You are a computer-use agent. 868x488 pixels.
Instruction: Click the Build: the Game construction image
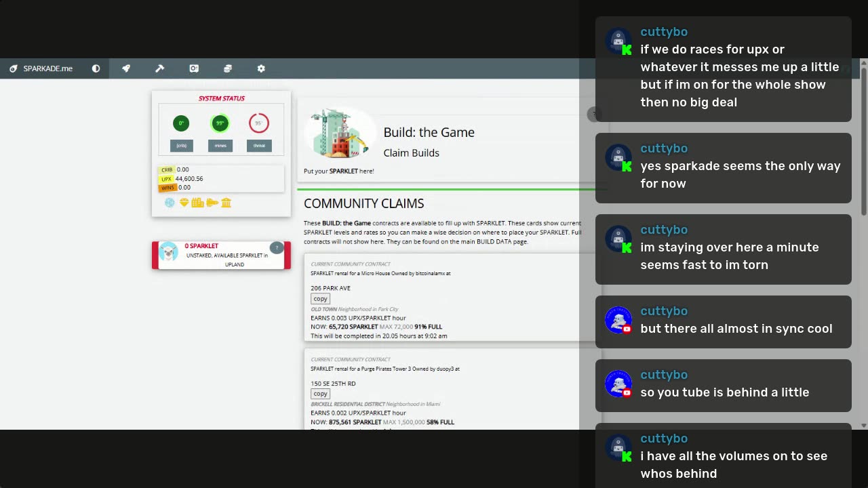(x=339, y=133)
